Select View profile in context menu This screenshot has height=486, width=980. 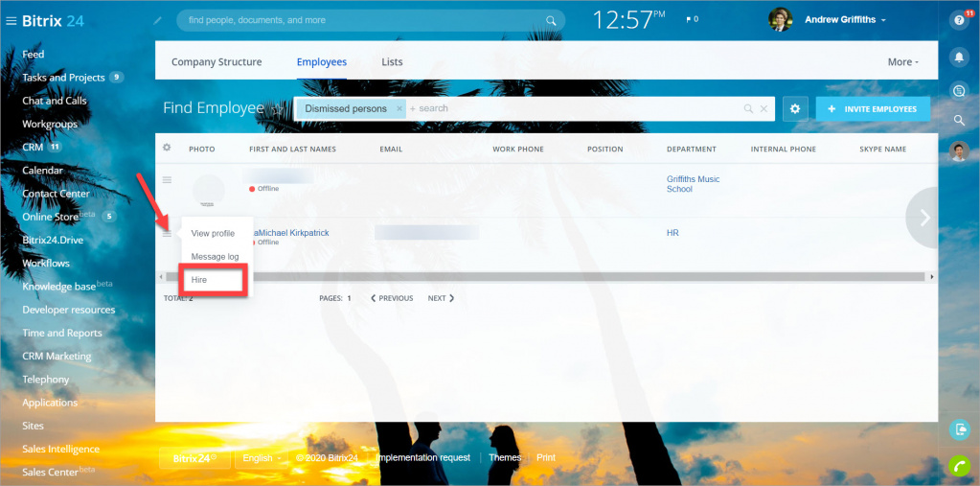(x=213, y=233)
